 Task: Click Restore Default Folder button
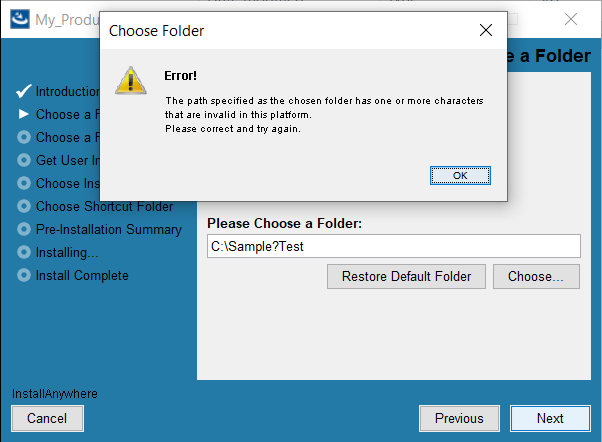(406, 276)
